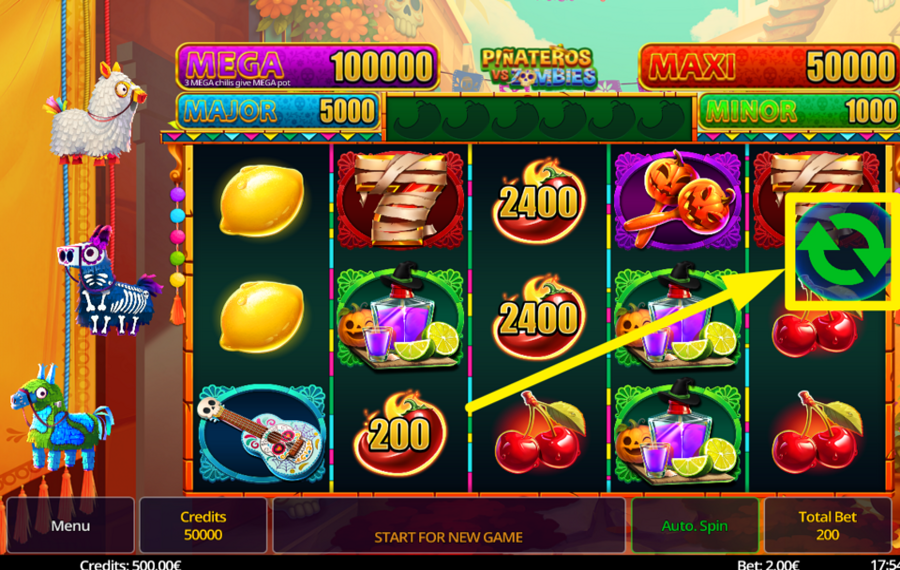Click the bandaged seven symbol in second reel
Image resolution: width=900 pixels, height=570 pixels.
pyautogui.click(x=401, y=200)
